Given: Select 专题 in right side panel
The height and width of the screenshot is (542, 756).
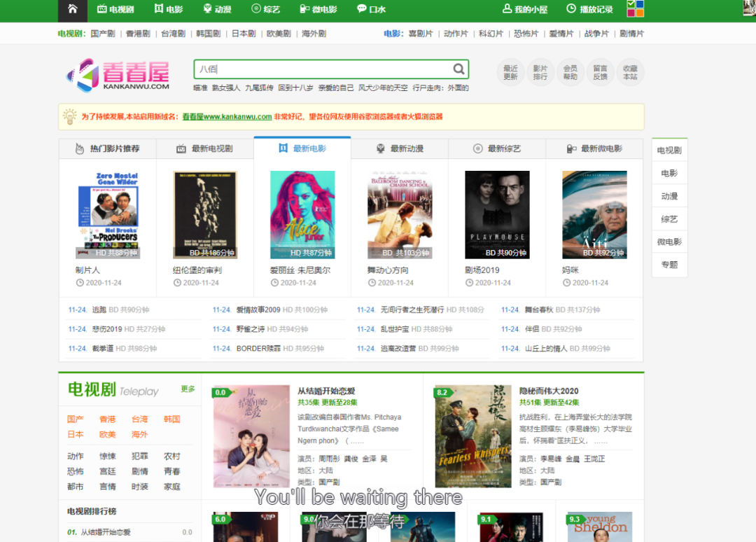Looking at the screenshot, I should 669,265.
